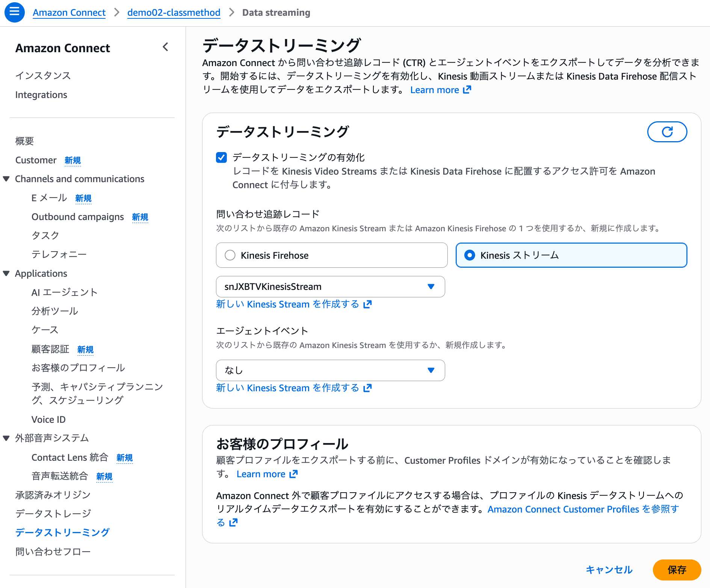
Task: Open Contact Lens 統合 settings
Action: (70, 457)
